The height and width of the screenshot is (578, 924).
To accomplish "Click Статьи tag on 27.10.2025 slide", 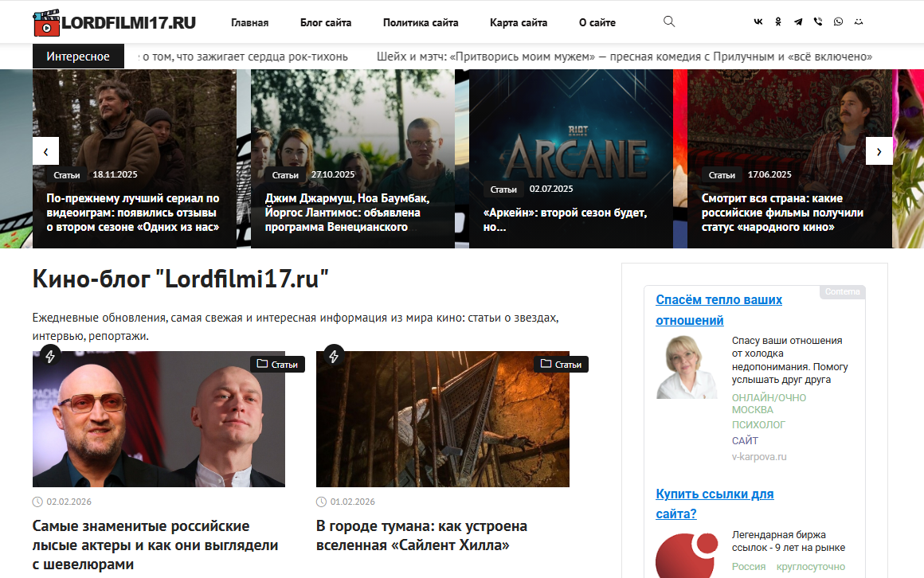I will [x=285, y=175].
